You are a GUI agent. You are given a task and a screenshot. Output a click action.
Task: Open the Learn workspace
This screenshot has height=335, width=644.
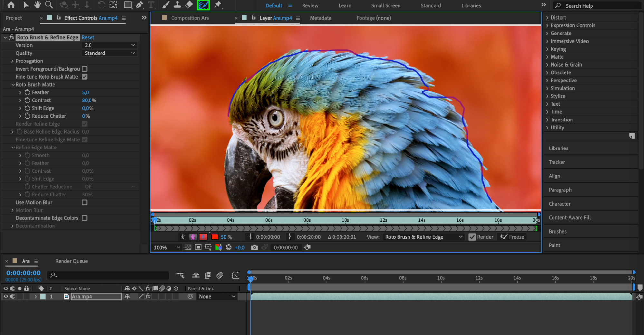pyautogui.click(x=345, y=5)
